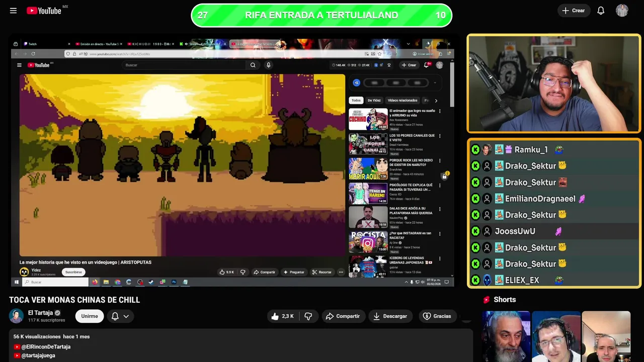This screenshot has height=362, width=644.
Task: Open the YouTube guide hamburger menu
Action: tap(13, 11)
